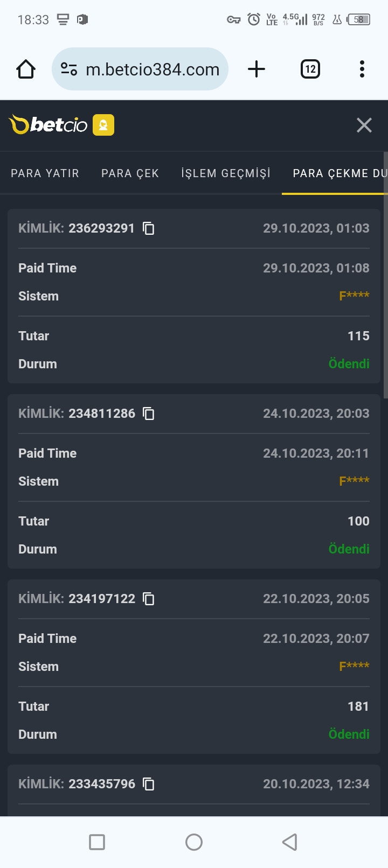Show the 12 open tabs
This screenshot has width=388, height=868.
pyautogui.click(x=310, y=69)
